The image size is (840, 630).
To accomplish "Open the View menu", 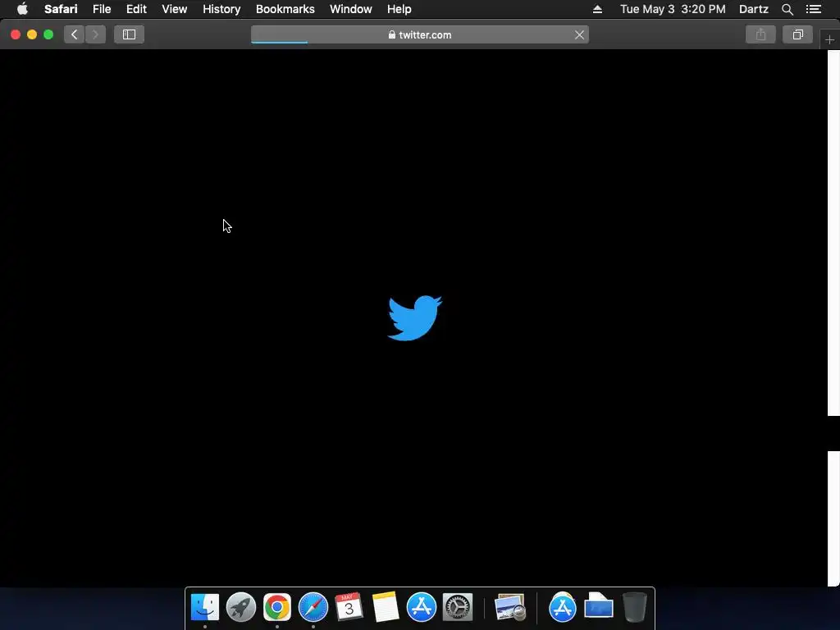I will point(174,9).
